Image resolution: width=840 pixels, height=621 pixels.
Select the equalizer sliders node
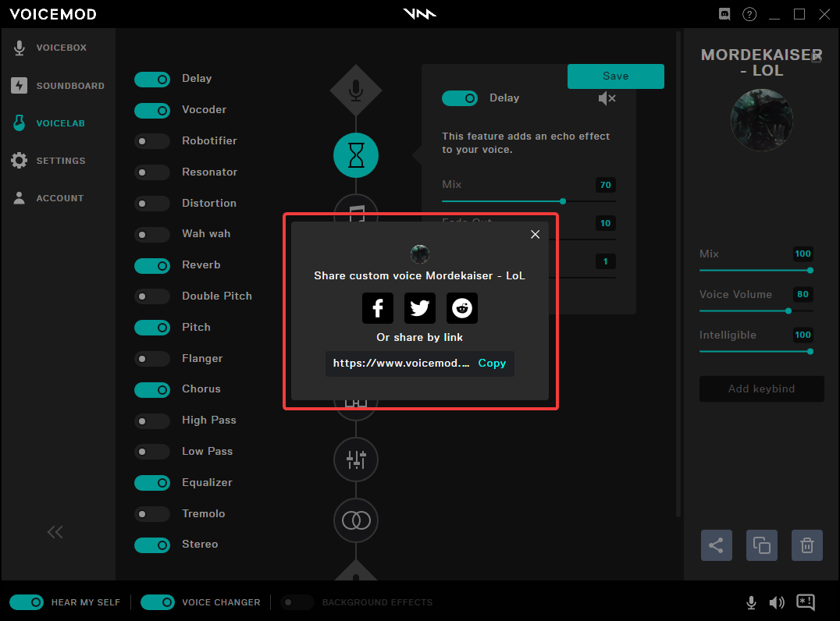coord(356,460)
